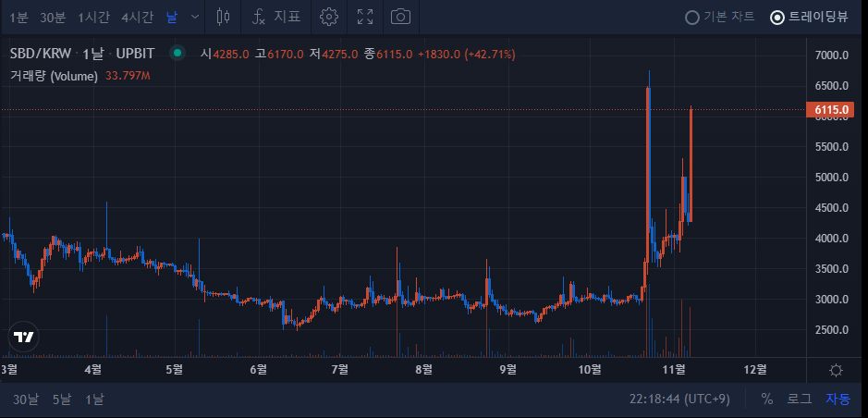
Task: Toggle percent scale (%)
Action: [x=766, y=400]
